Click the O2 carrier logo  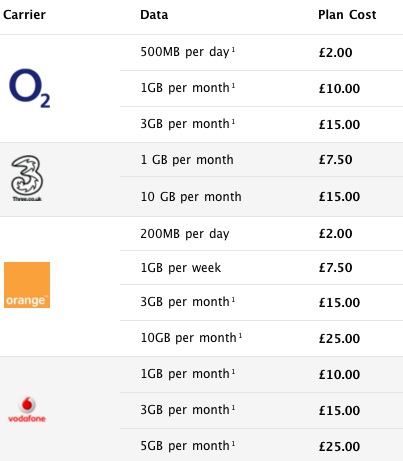[29, 88]
